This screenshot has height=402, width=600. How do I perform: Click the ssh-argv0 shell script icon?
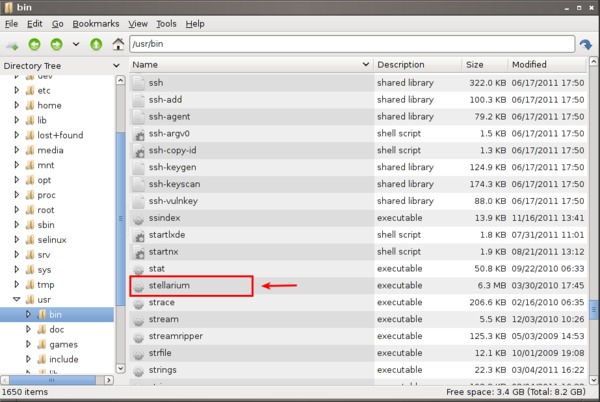tap(139, 133)
